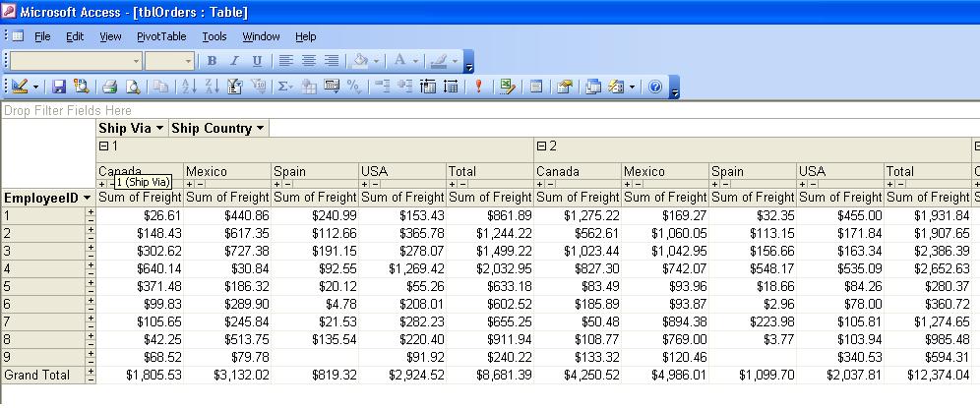Open the Ship Via field dropdown
980x408 pixels.
tap(160, 129)
